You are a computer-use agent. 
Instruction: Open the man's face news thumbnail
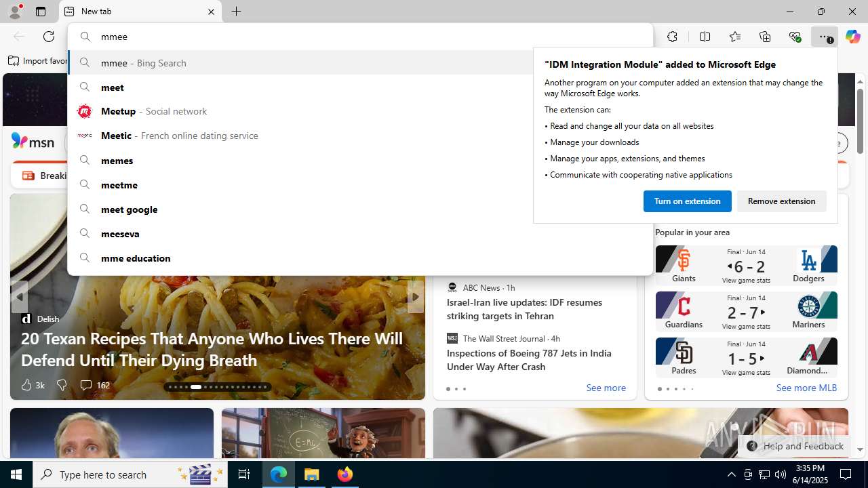click(x=112, y=433)
